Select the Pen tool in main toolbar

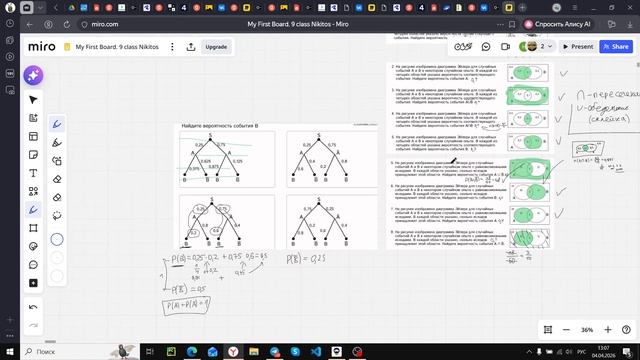(x=33, y=210)
